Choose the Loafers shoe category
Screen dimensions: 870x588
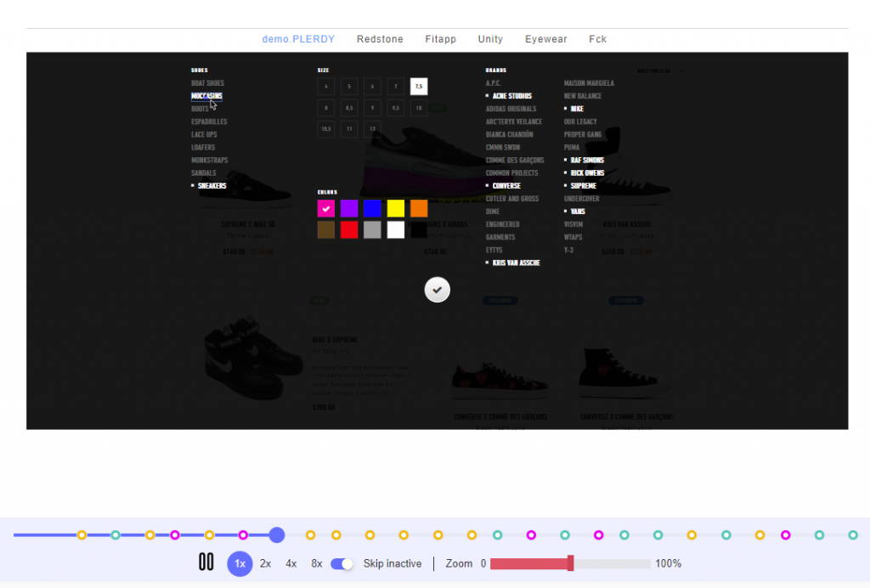tap(203, 148)
